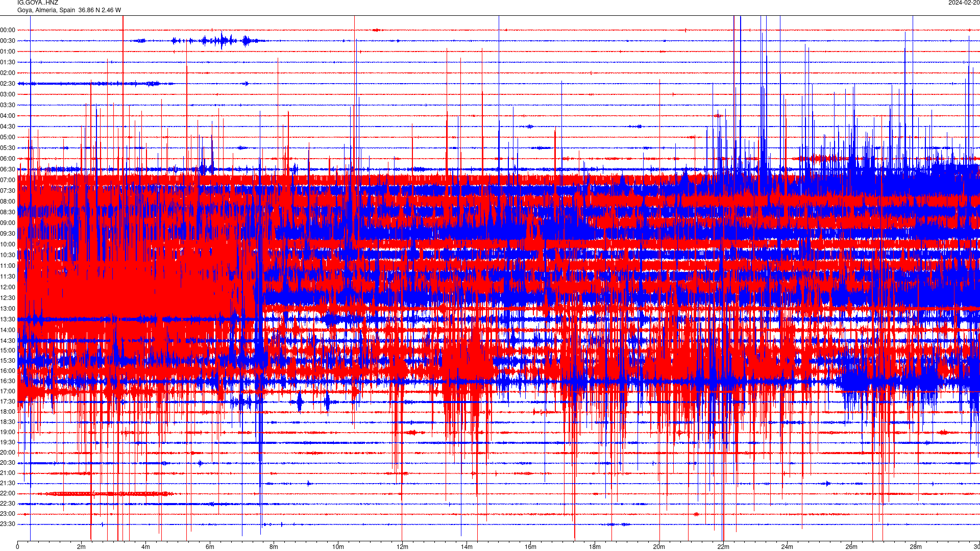Select the 15:00 trace label

pos(8,350)
